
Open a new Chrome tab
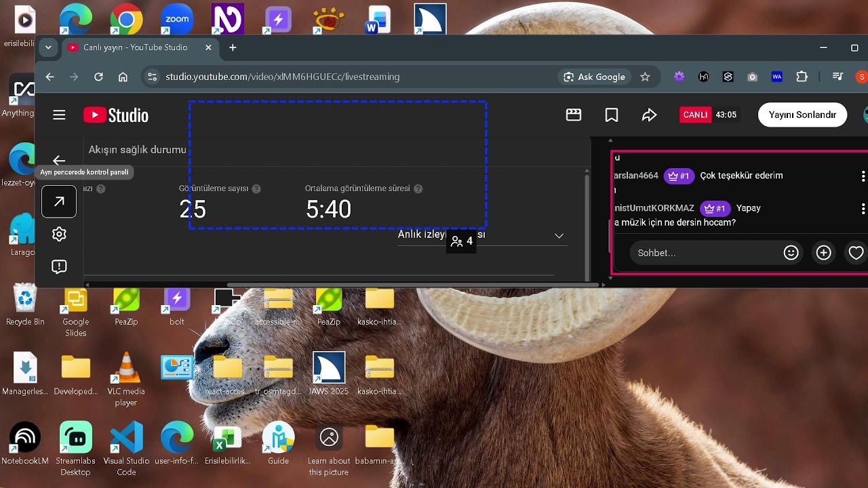[x=233, y=47]
